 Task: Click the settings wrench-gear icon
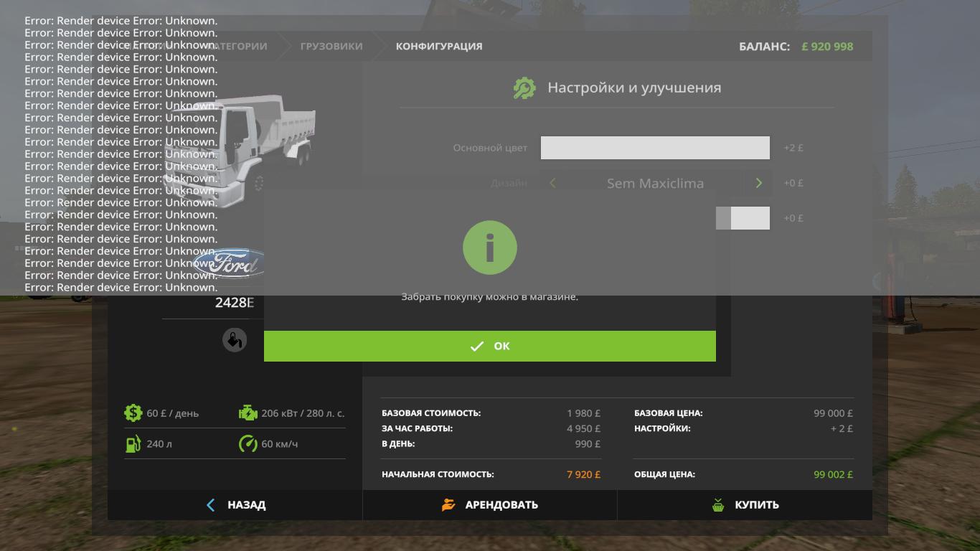click(524, 88)
